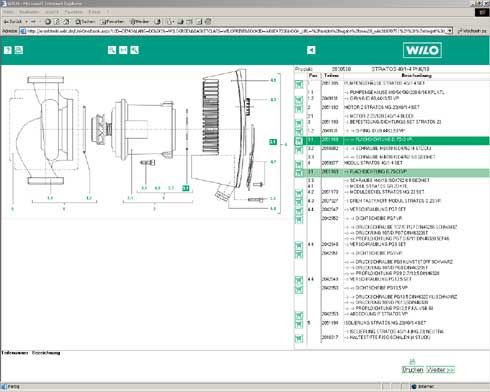Select highlighted 3.1 label right of module drawing
Viewport: 490px width, 392px height.
point(273,142)
